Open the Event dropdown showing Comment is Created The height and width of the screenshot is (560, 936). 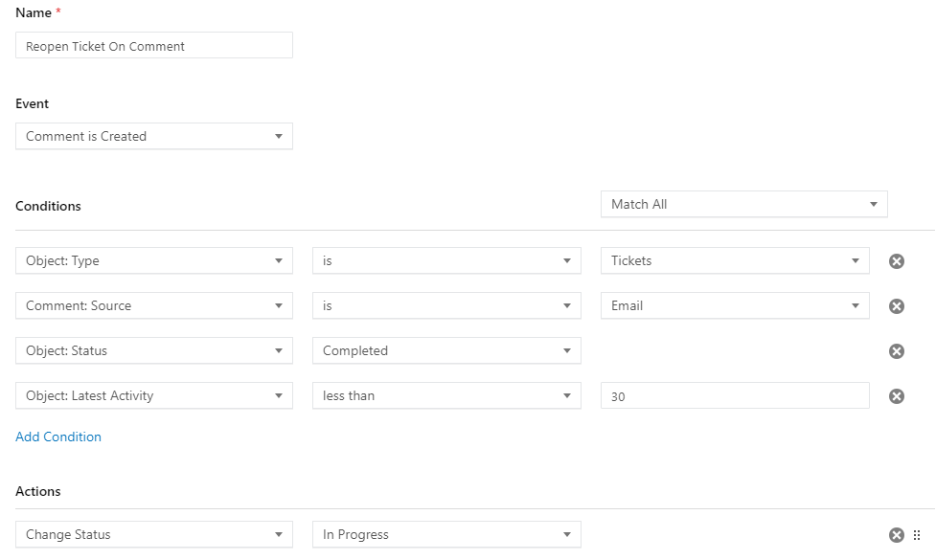click(x=154, y=136)
